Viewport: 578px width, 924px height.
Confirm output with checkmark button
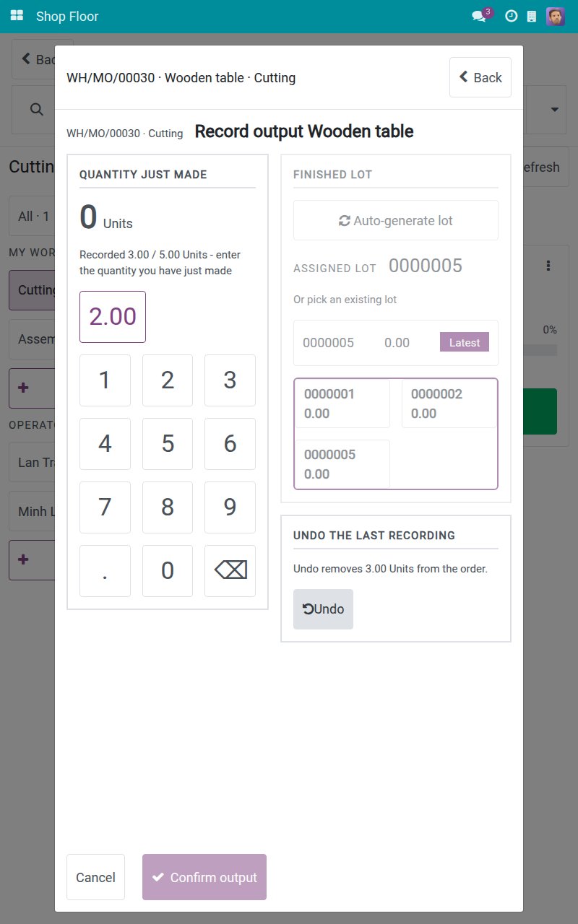(204, 877)
